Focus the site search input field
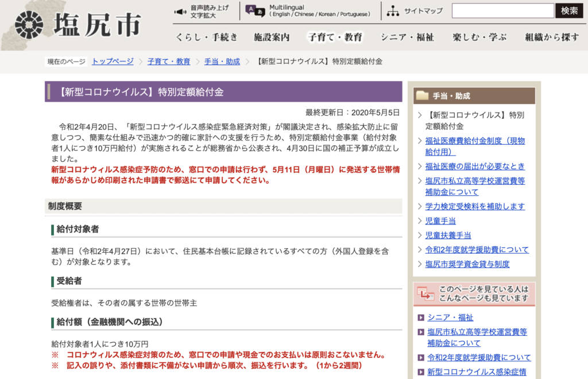Image resolution: width=588 pixels, height=379 pixels. click(x=503, y=11)
